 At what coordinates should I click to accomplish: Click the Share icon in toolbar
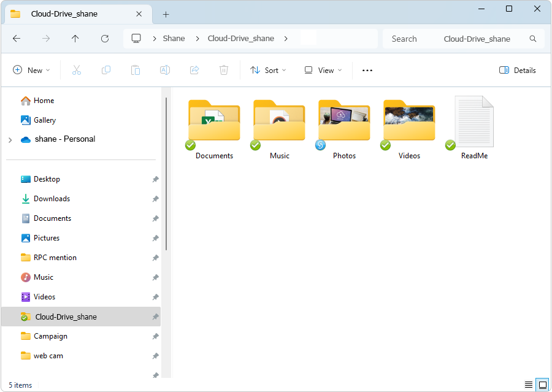click(194, 70)
